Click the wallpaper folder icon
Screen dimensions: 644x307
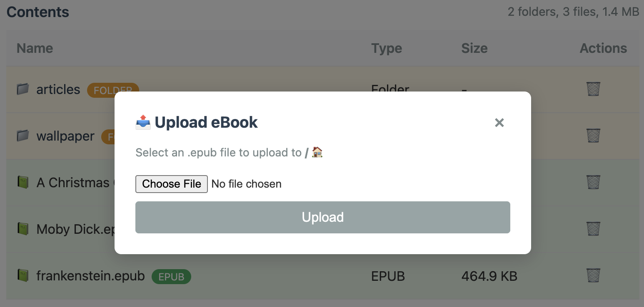click(x=23, y=136)
